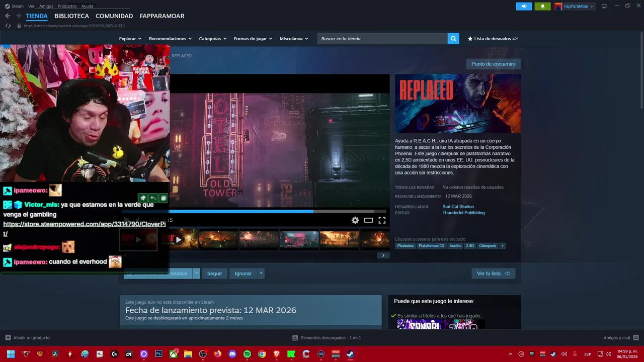Expand the Explorar store menu
The height and width of the screenshot is (362, 644).
click(x=130, y=39)
